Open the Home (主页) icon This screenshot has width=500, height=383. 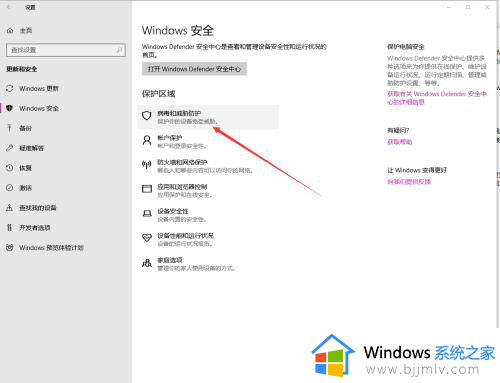10,31
